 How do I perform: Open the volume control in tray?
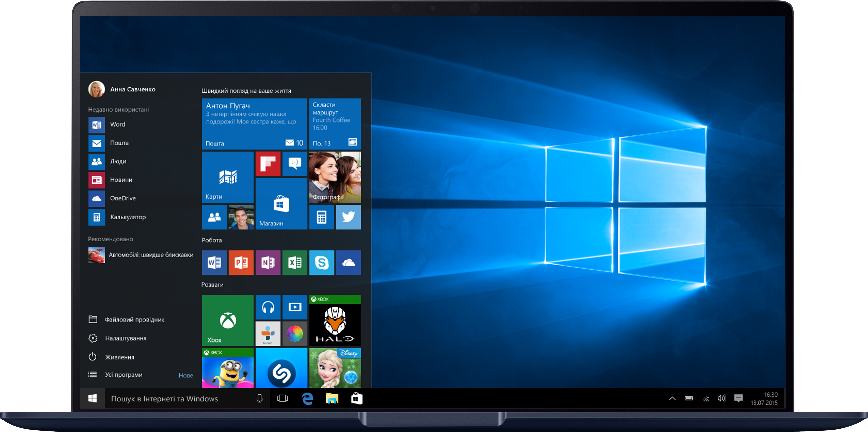(721, 399)
